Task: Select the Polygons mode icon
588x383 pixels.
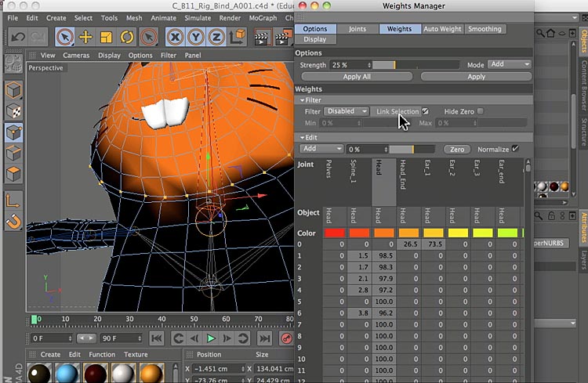Action: click(13, 174)
